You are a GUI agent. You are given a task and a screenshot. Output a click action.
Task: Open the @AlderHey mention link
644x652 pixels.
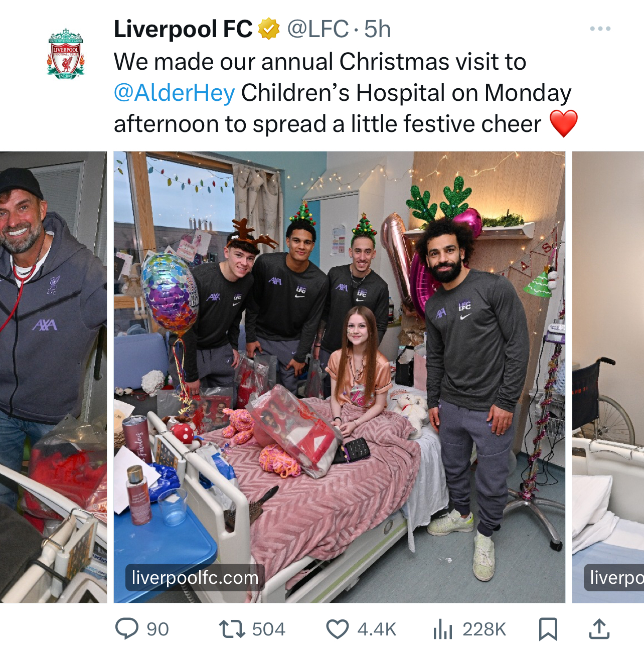pos(175,93)
